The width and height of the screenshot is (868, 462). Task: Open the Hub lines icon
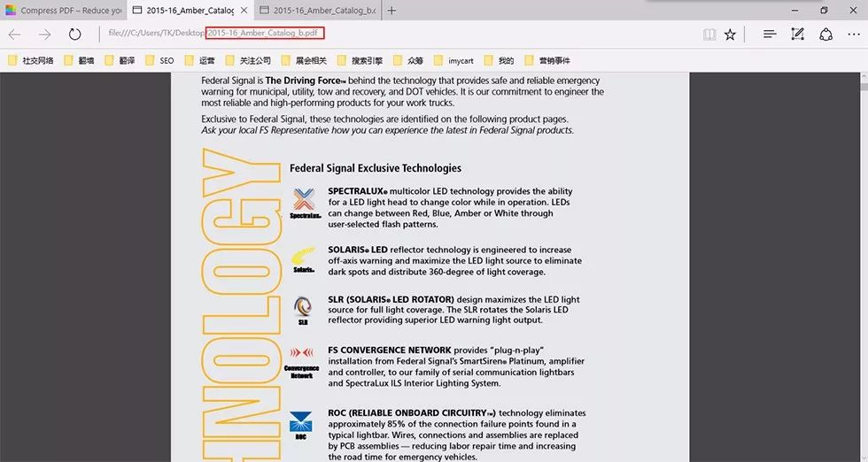pos(770,35)
